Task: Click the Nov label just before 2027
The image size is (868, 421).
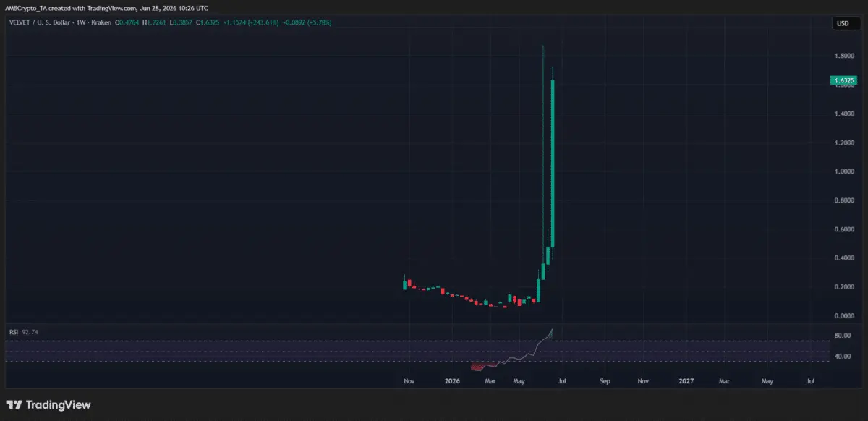Action: pos(643,380)
